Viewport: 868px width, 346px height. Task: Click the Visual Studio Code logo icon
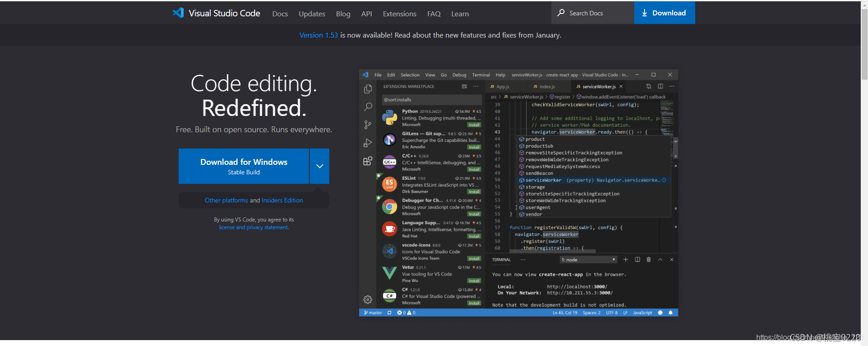178,13
